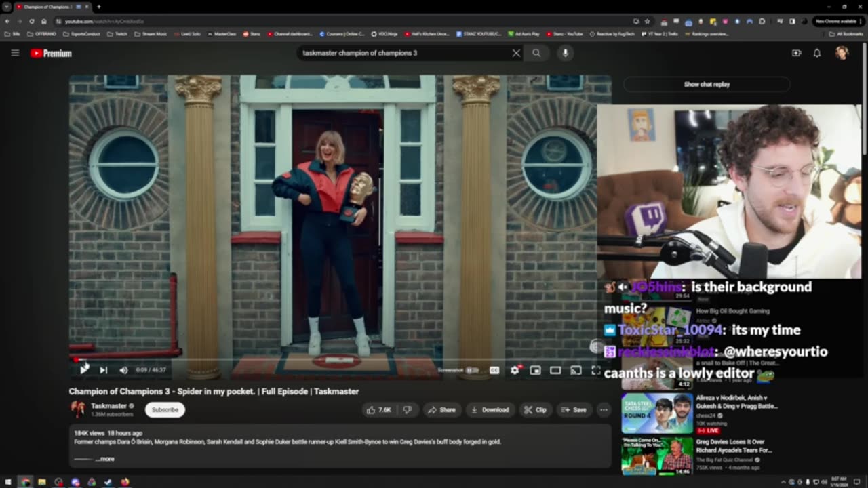Open the MasterClass bookmark
Screen dimensions: 868x488
coord(222,33)
